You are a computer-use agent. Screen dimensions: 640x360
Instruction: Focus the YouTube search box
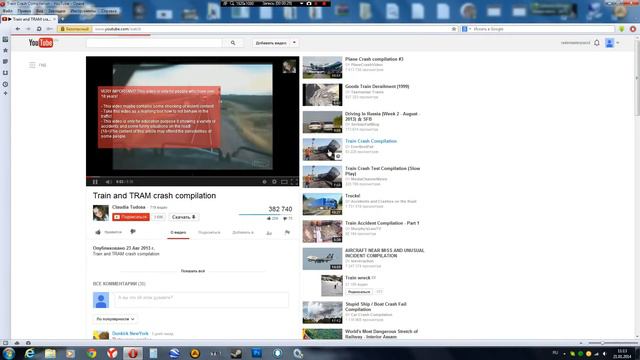click(x=154, y=43)
